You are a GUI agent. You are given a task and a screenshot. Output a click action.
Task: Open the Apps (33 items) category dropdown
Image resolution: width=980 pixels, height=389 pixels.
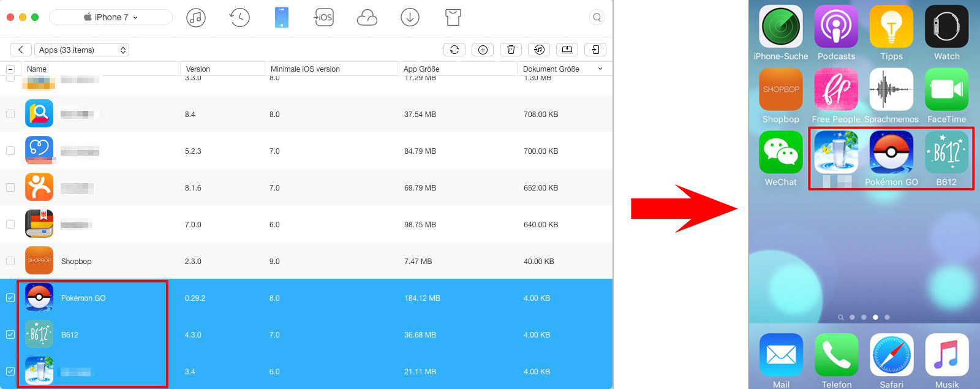81,50
